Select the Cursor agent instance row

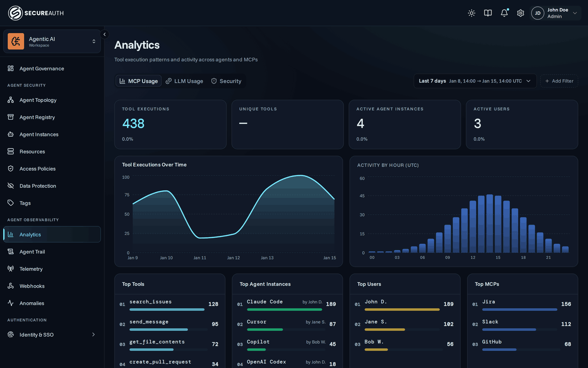point(287,324)
